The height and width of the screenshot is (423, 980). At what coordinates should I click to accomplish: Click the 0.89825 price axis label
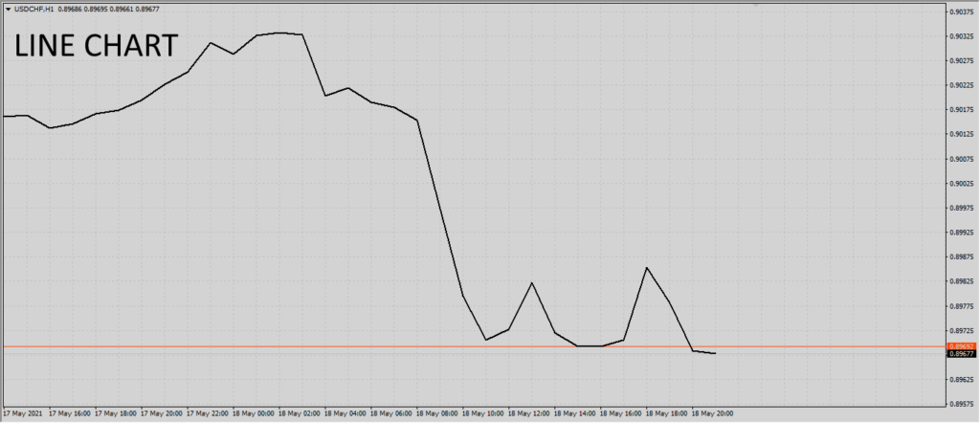(x=961, y=281)
